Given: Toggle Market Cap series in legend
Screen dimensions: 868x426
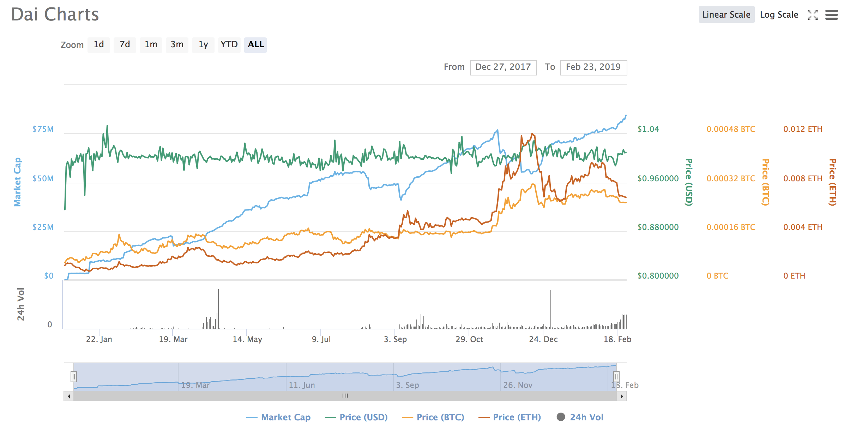Looking at the screenshot, I should click(278, 417).
